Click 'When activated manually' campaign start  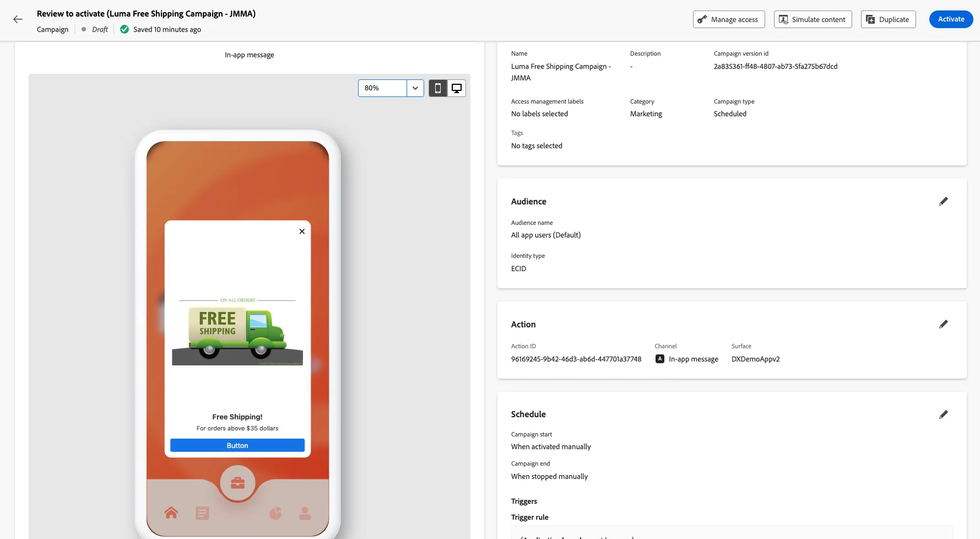point(551,446)
